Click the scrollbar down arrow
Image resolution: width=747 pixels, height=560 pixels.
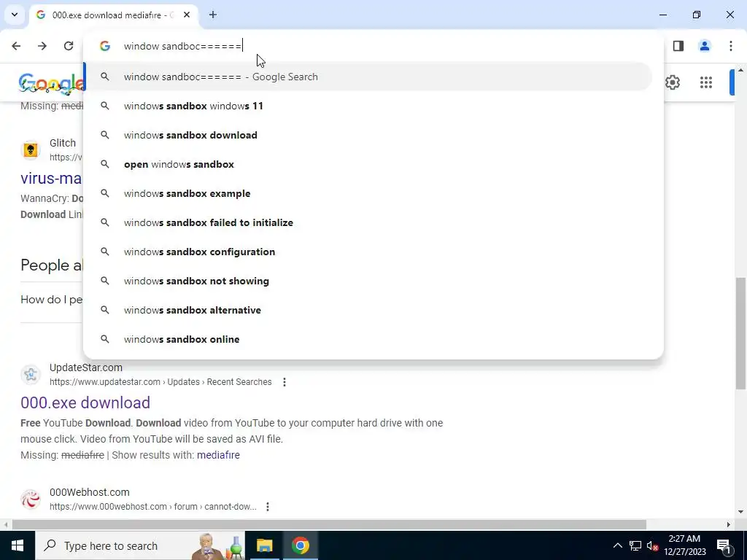point(741,512)
